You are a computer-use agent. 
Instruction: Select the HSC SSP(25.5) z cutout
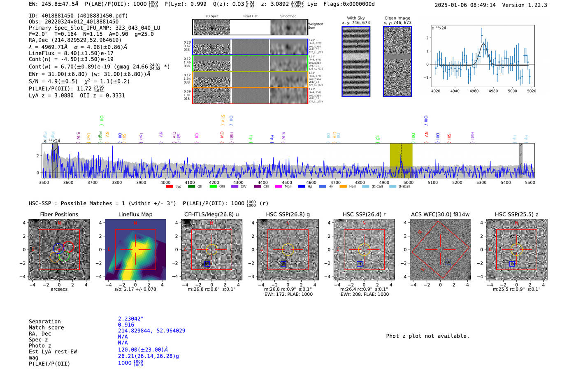coord(517,250)
